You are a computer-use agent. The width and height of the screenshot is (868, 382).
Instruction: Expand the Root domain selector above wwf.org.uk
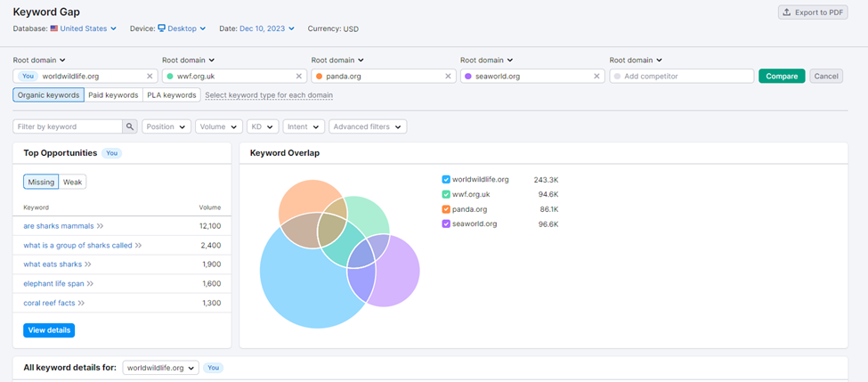pos(188,60)
